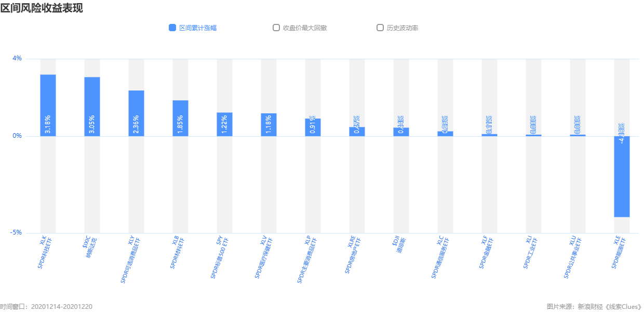Screen dimensions: 644x312
Task: Enable the 收盘价最大回撤 series checkbox
Action: tap(276, 28)
